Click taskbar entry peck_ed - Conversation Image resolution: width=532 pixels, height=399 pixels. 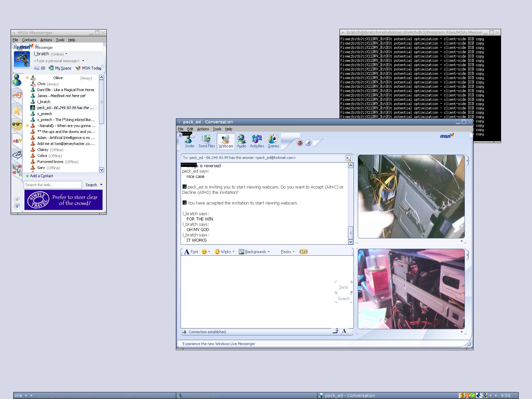tap(387, 396)
